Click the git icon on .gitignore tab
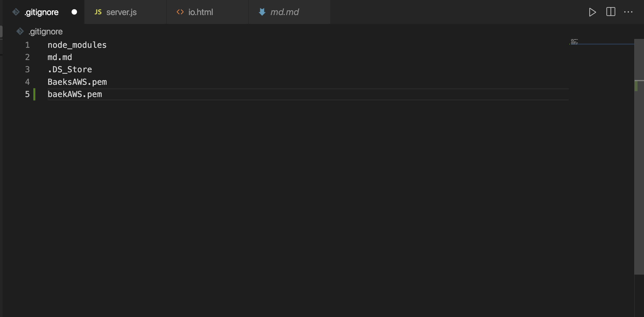Viewport: 644px width, 317px height. pyautogui.click(x=16, y=12)
